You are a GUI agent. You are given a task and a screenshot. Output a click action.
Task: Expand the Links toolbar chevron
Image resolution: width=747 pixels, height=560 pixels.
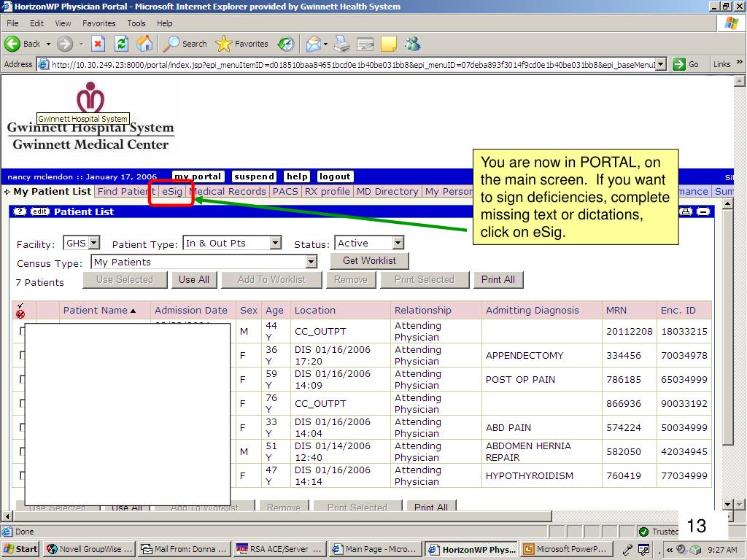pyautogui.click(x=740, y=63)
